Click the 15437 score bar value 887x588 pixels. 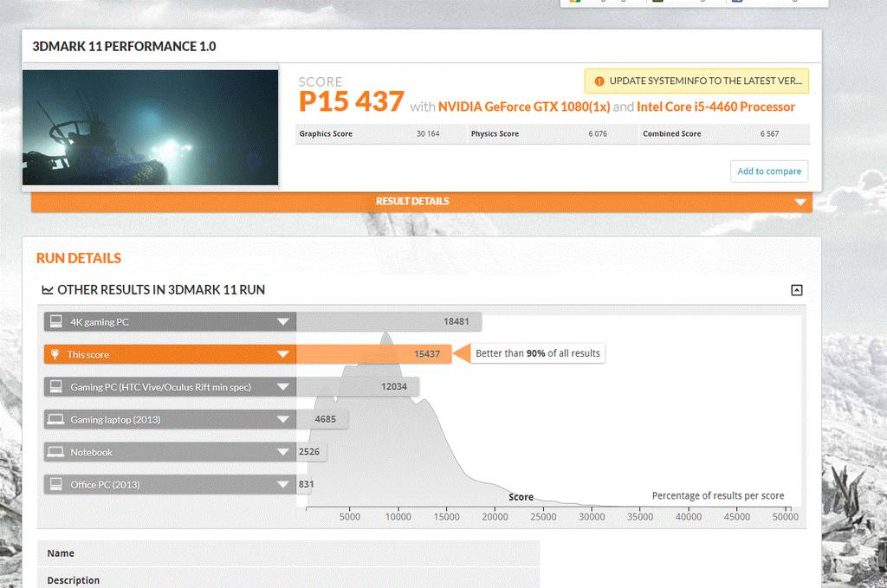426,354
